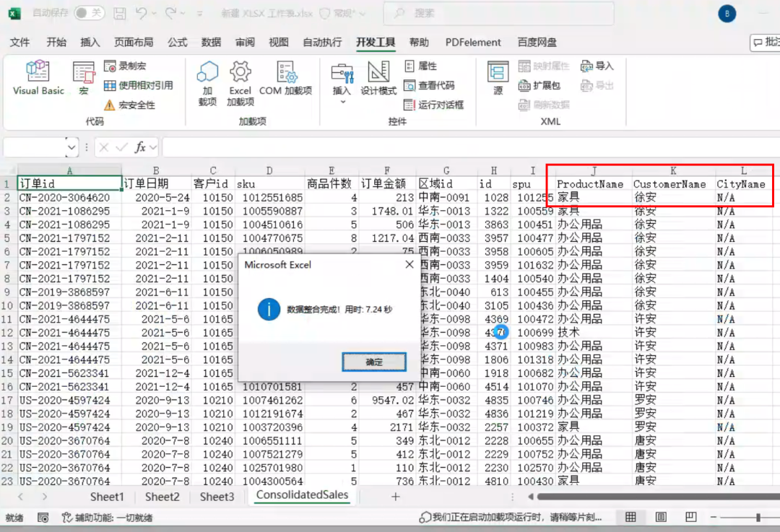The height and width of the screenshot is (532, 780).
Task: Select the ConsolidatedSales sheet tab
Action: (302, 495)
